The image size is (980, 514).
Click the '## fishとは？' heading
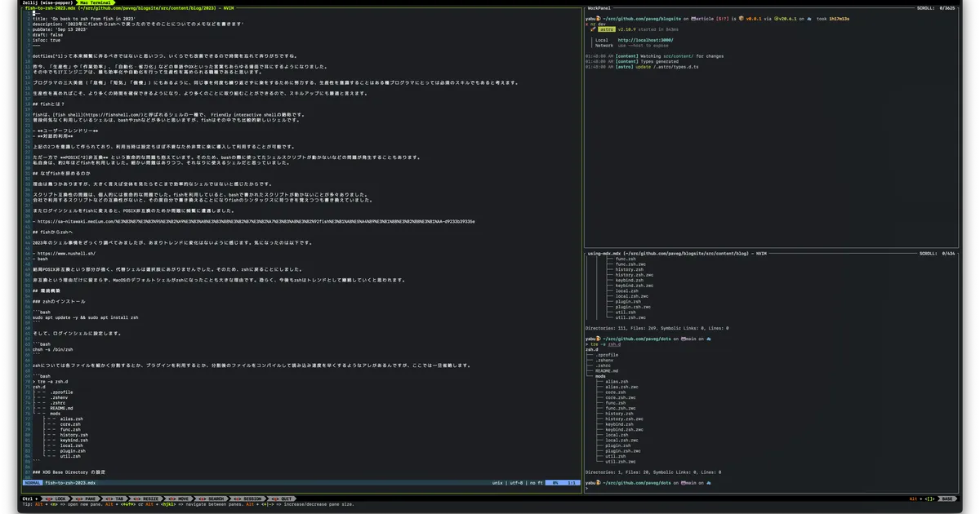pos(49,104)
